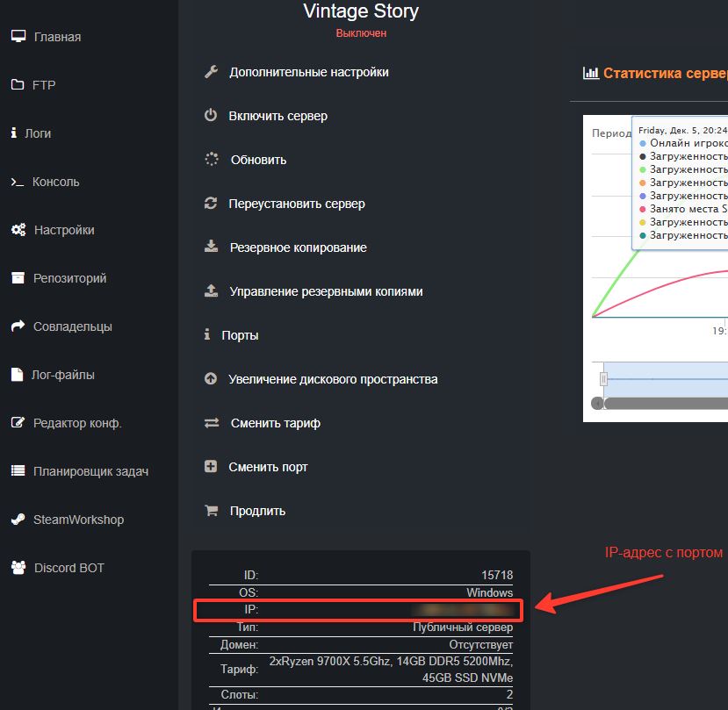Click the wrench icon for Дополнительные настройки
Screen dimensions: 728x710
pos(211,72)
